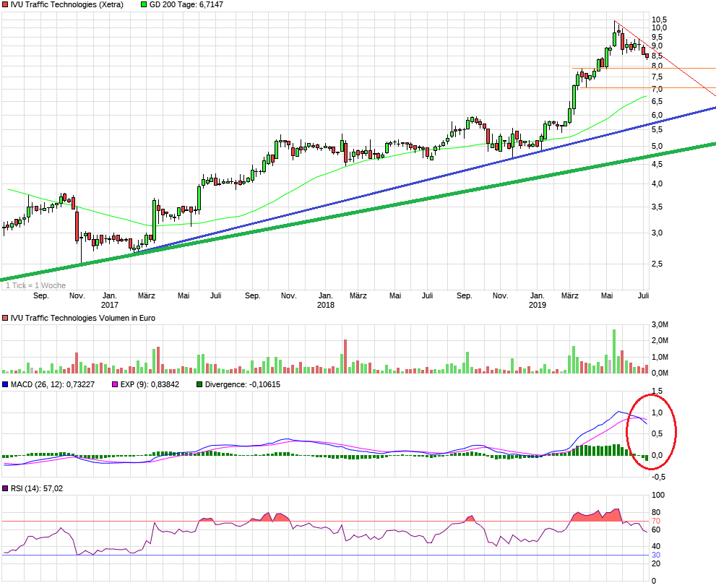This screenshot has height=588, width=716.
Task: Click the 6,5 price axis label
Action: click(x=657, y=101)
